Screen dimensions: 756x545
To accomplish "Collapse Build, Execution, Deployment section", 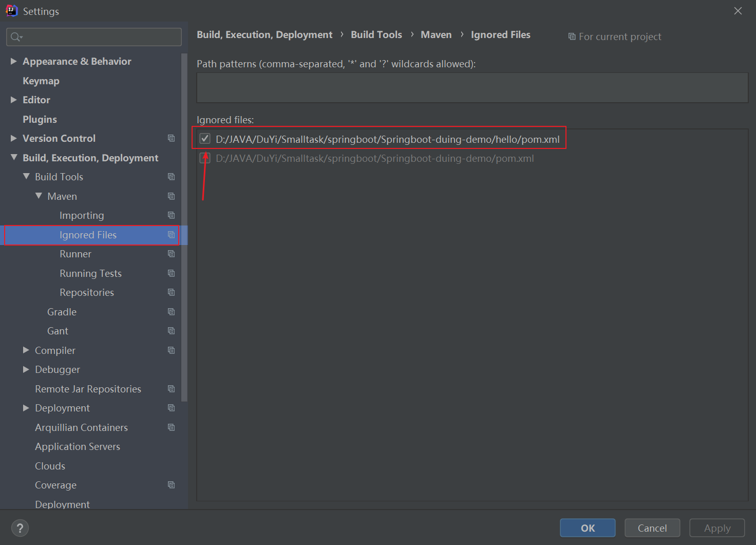I will 14,157.
